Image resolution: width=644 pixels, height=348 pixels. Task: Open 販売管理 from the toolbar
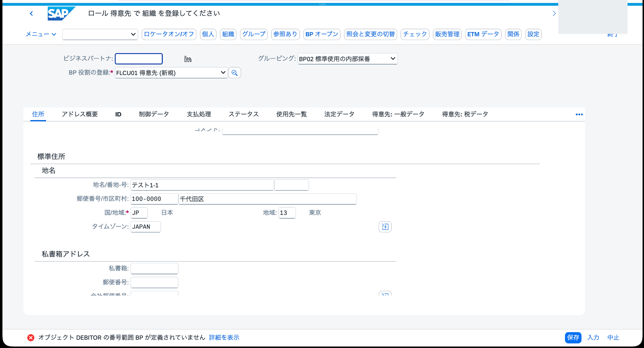click(x=447, y=34)
